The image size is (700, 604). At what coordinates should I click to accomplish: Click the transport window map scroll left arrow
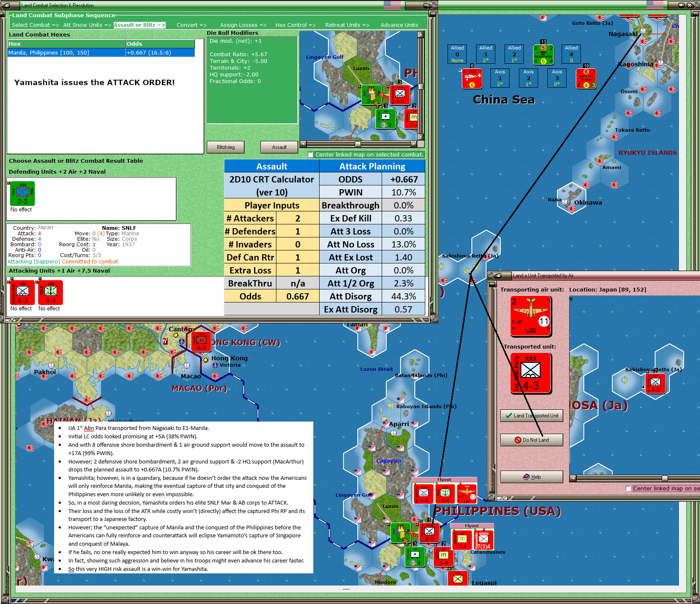(573, 478)
